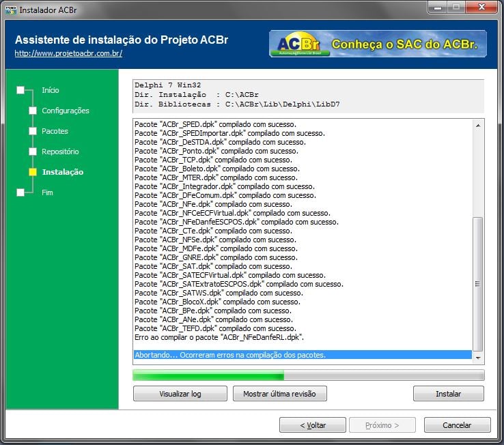Click the Cancelar button
This screenshot has height=445, width=504.
point(457,425)
